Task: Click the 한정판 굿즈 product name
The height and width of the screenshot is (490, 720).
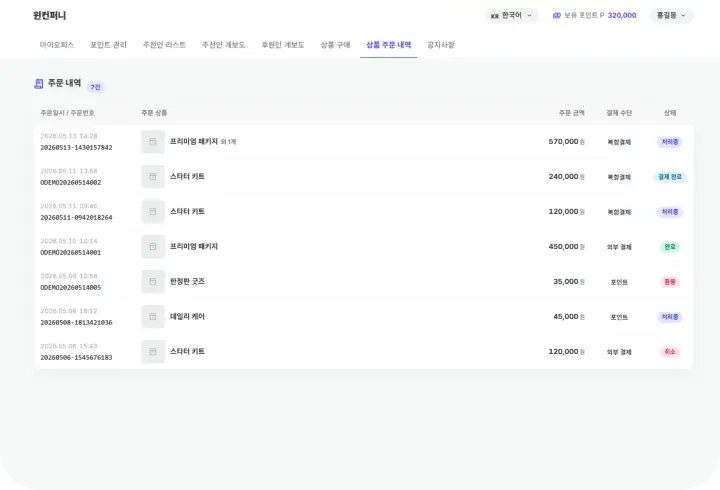Action: coord(187,282)
